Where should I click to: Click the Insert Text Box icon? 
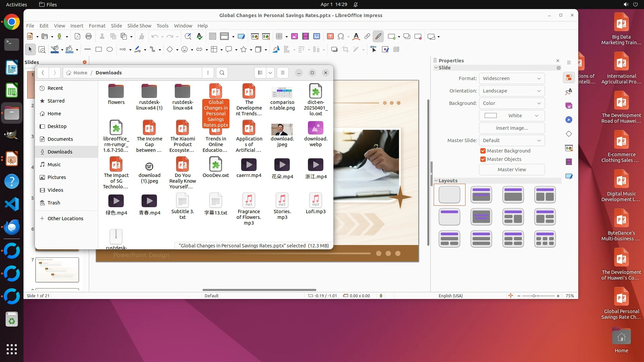pos(330,37)
